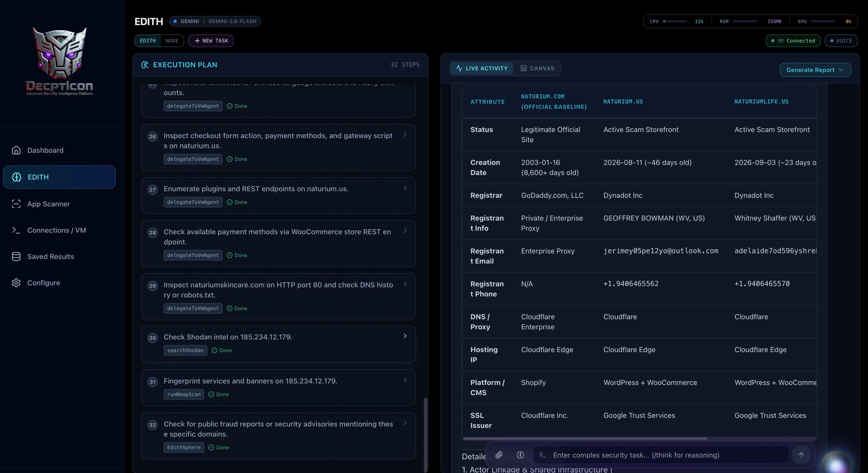The height and width of the screenshot is (473, 868).
Task: Expand step 29 naturiumskincare.com inspection
Action: tap(405, 284)
